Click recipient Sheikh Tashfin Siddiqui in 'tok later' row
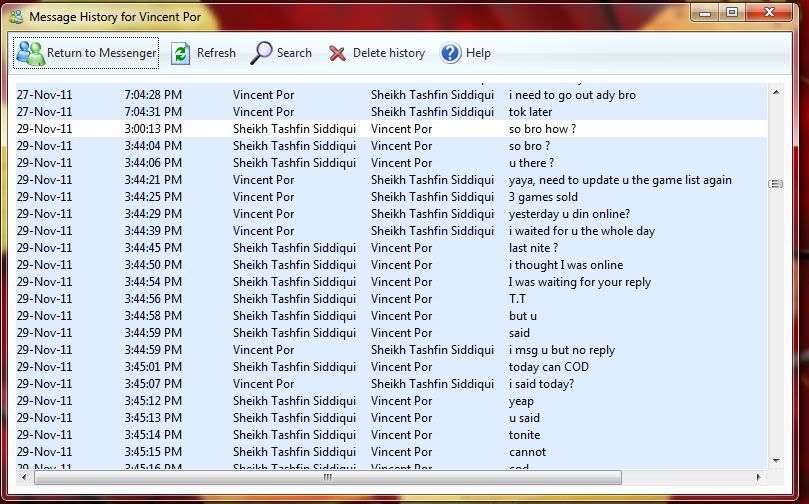 tap(432, 112)
